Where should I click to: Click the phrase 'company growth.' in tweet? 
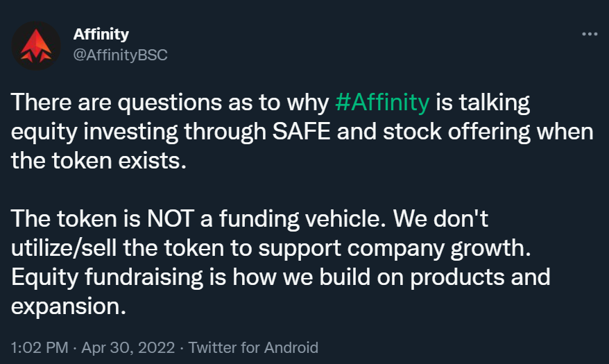[439, 248]
